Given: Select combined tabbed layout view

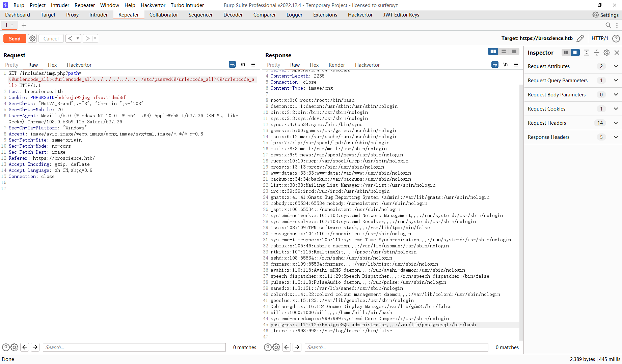Looking at the screenshot, I should pyautogui.click(x=514, y=51).
